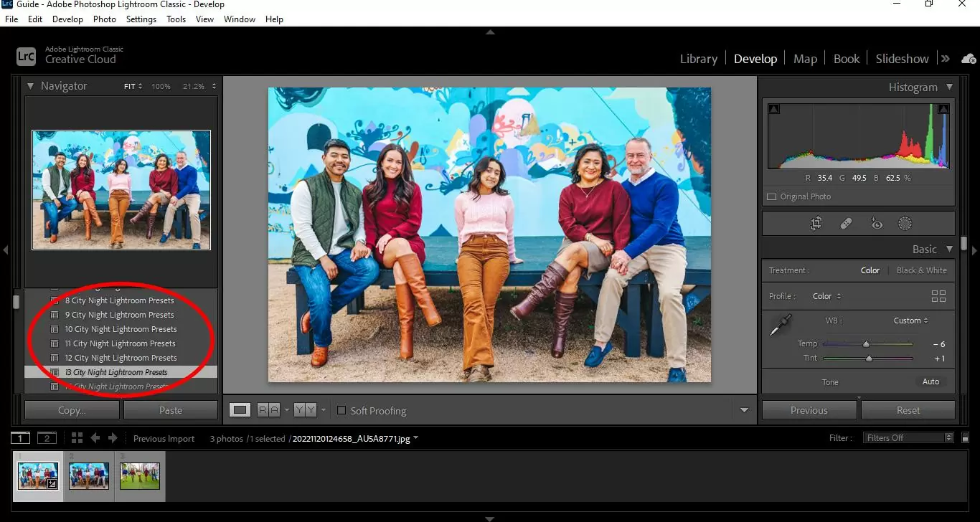
Task: Go forward with filmstrip right arrow
Action: [x=113, y=438]
